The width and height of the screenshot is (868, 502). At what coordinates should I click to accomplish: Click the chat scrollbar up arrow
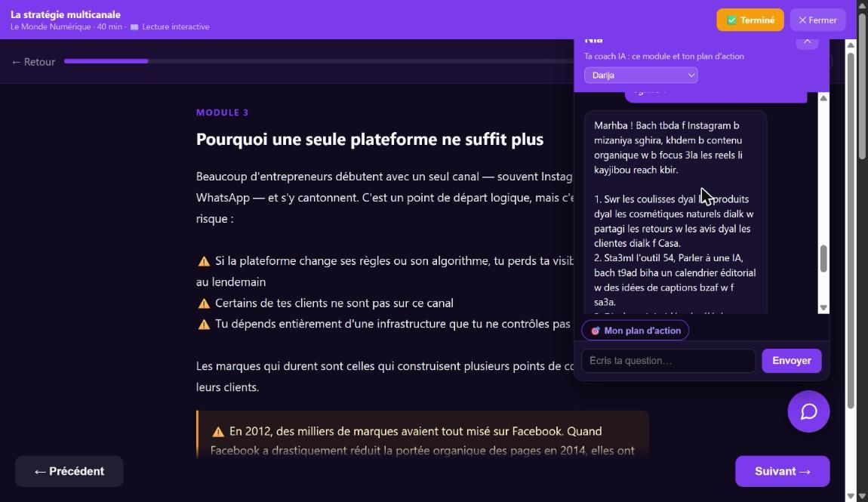[x=823, y=99]
